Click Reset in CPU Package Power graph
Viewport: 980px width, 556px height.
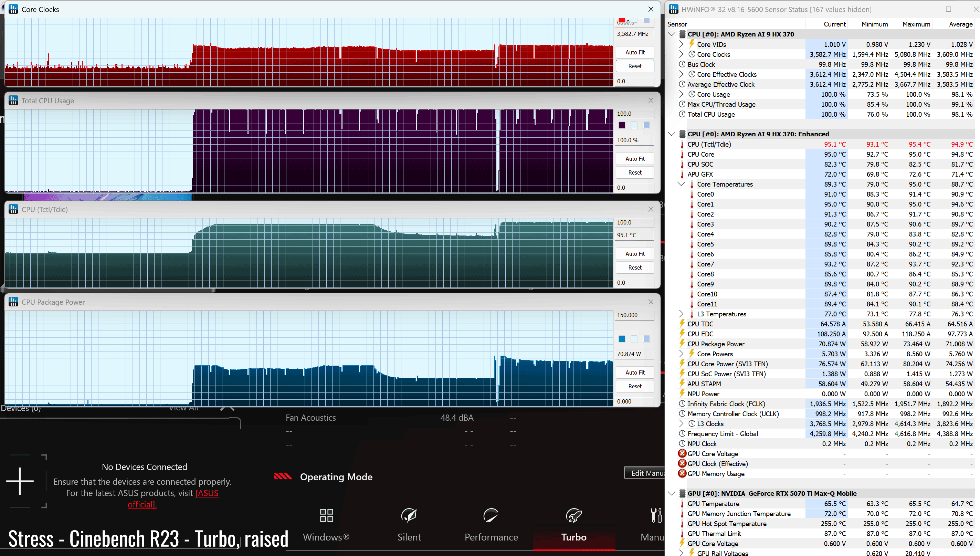coord(634,387)
